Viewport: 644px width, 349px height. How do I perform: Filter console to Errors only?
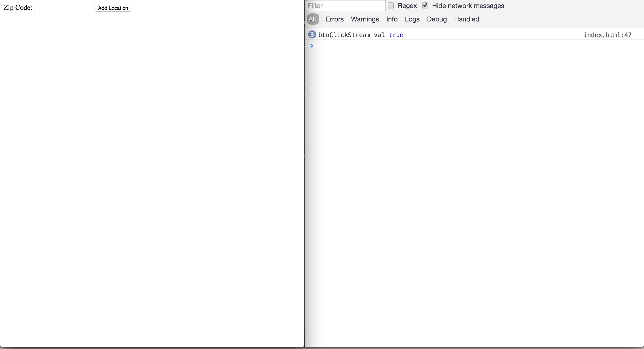[335, 19]
